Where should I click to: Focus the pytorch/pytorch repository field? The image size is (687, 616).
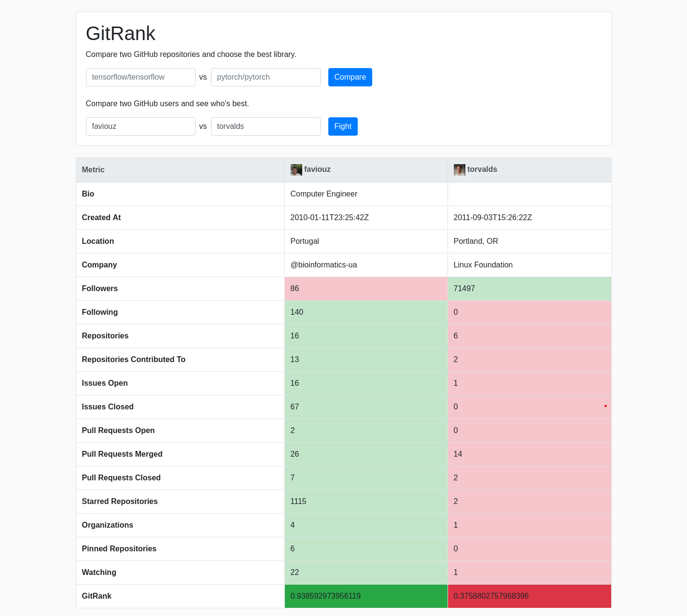click(x=266, y=77)
